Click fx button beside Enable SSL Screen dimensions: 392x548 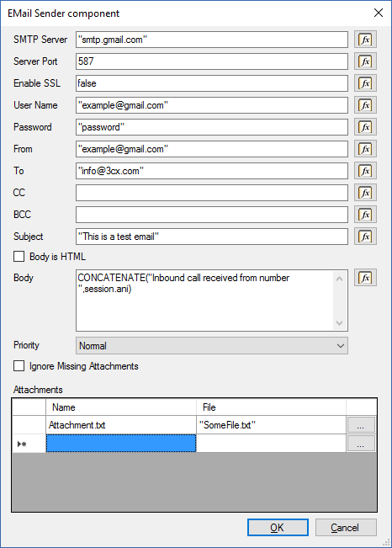[365, 83]
